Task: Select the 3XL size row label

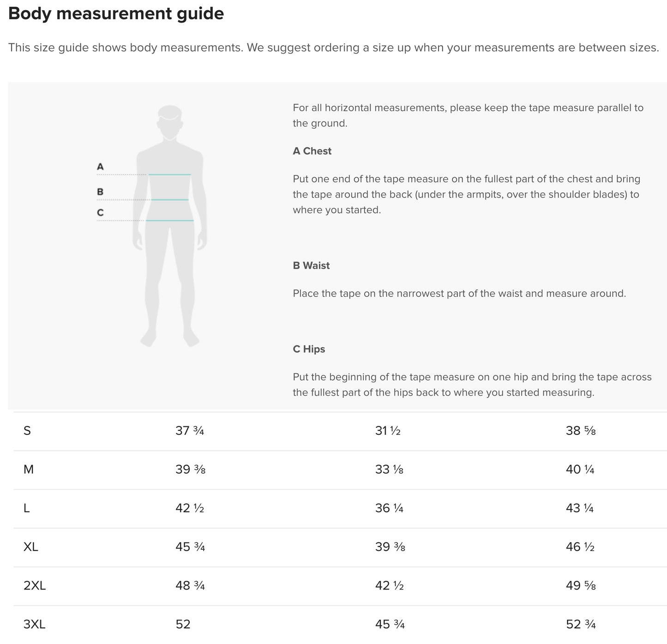Action: click(x=35, y=625)
